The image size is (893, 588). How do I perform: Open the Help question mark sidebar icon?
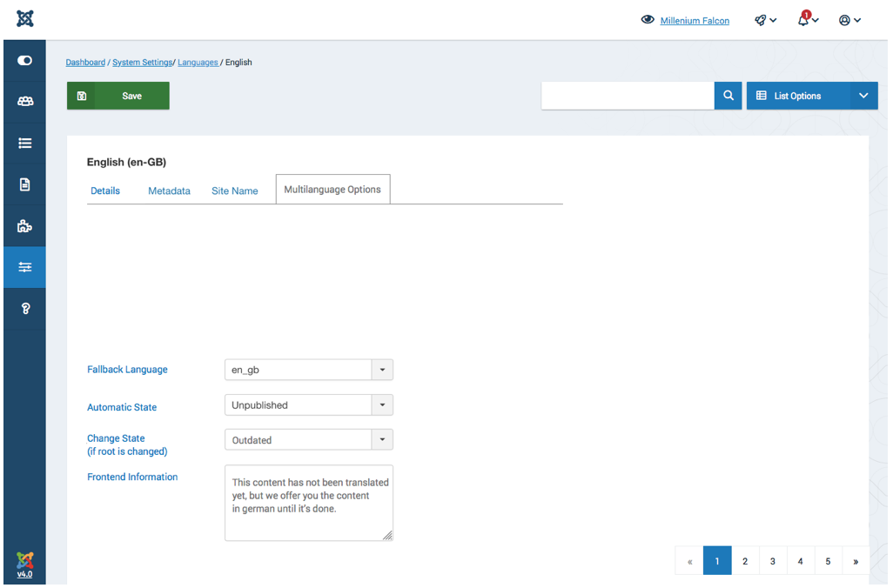click(25, 309)
